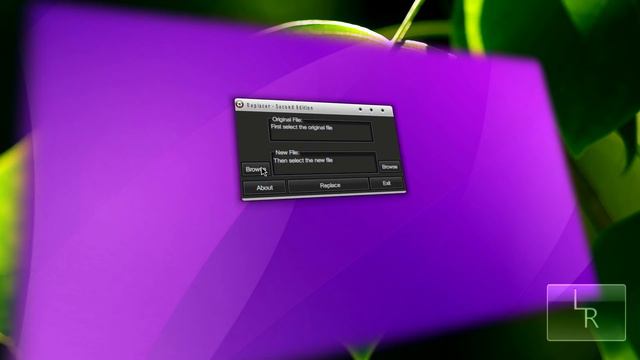Click the Exit button

(387, 183)
